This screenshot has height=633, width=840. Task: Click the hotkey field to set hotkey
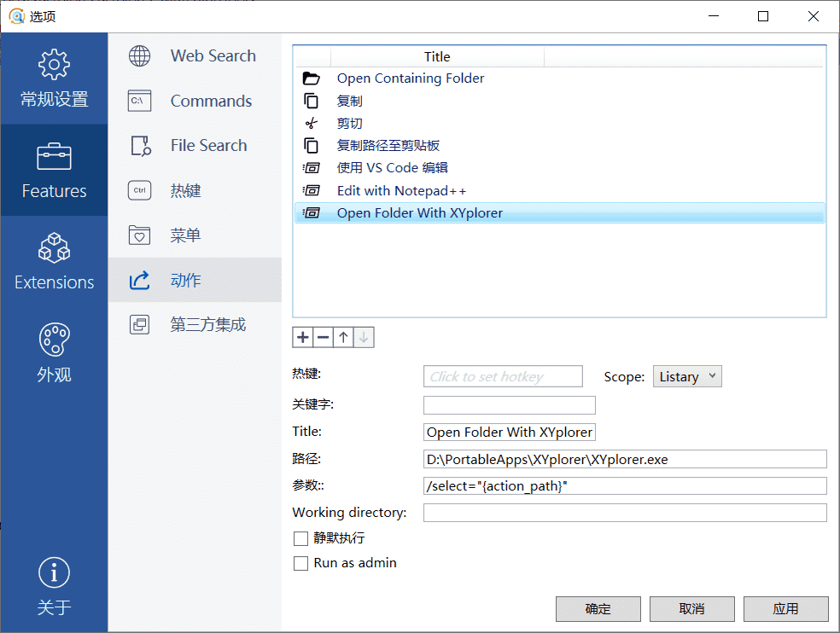click(x=503, y=376)
